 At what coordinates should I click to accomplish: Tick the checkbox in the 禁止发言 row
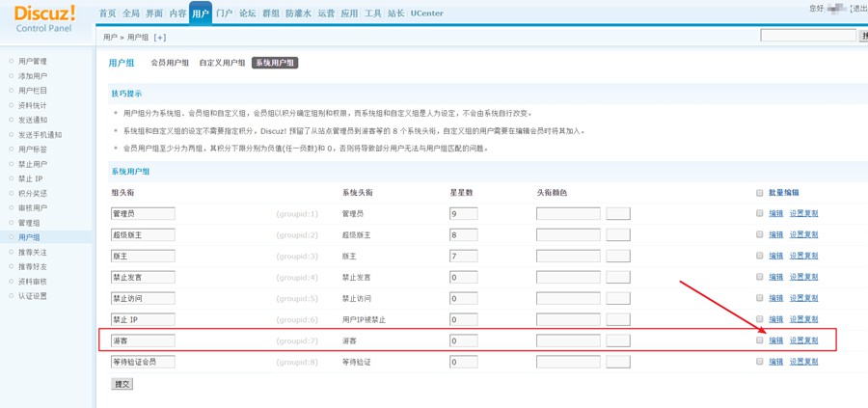pos(760,277)
